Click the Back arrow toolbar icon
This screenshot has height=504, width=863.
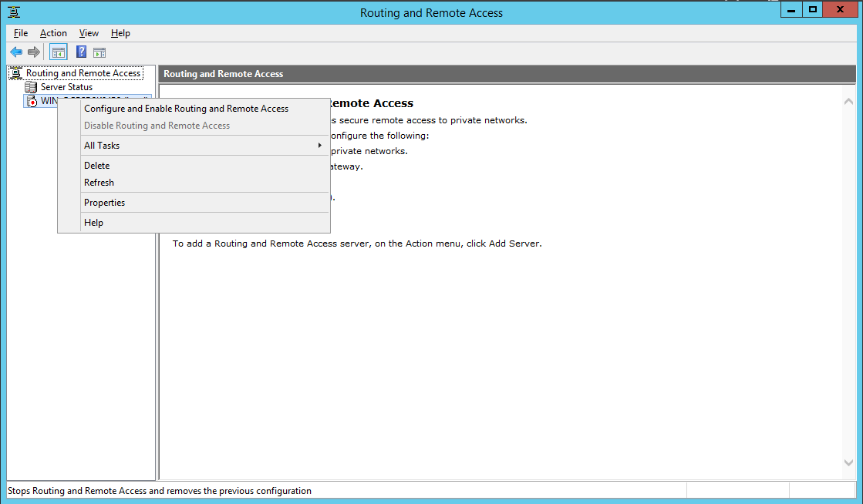tap(16, 52)
